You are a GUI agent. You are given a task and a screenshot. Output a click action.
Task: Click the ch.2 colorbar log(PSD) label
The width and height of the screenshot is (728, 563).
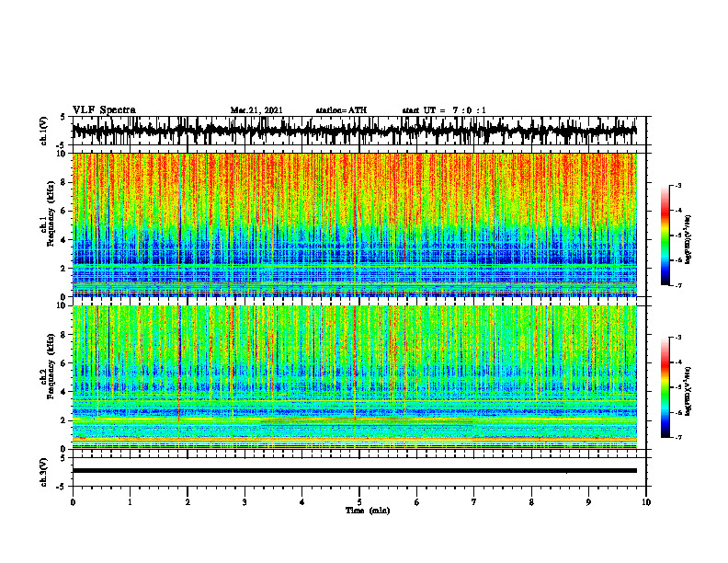[688, 391]
